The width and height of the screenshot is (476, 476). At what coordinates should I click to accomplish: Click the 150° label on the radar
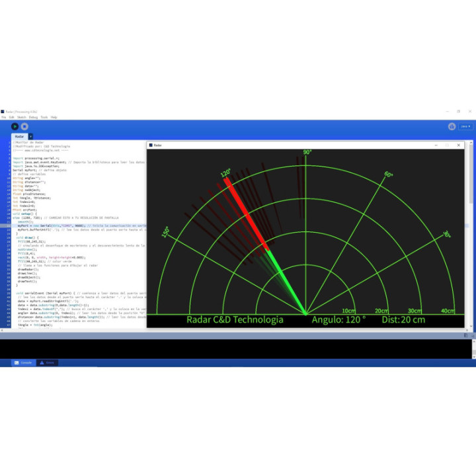pyautogui.click(x=165, y=232)
